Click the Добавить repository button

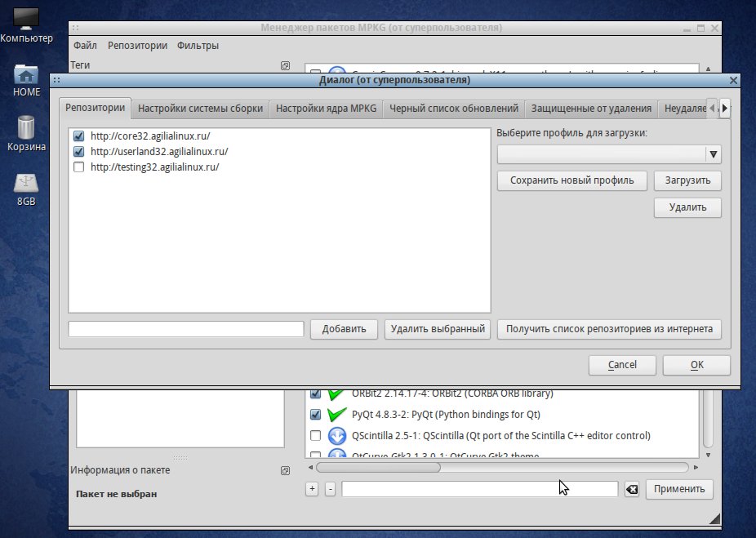point(344,329)
